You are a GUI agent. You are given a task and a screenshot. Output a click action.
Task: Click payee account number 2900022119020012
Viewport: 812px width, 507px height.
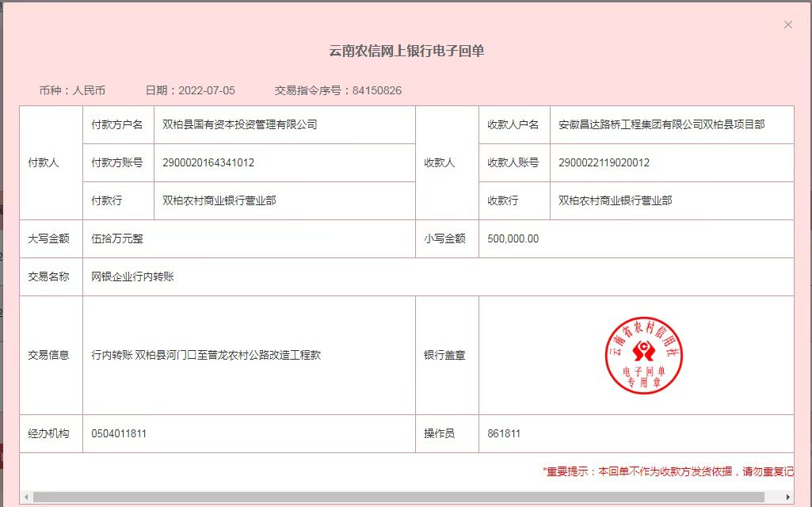[x=604, y=163]
